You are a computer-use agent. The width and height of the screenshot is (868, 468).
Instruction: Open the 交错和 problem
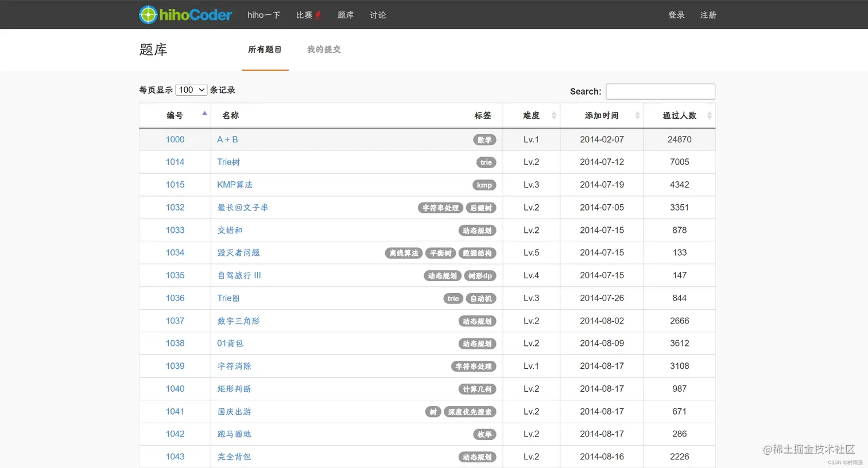pyautogui.click(x=230, y=230)
